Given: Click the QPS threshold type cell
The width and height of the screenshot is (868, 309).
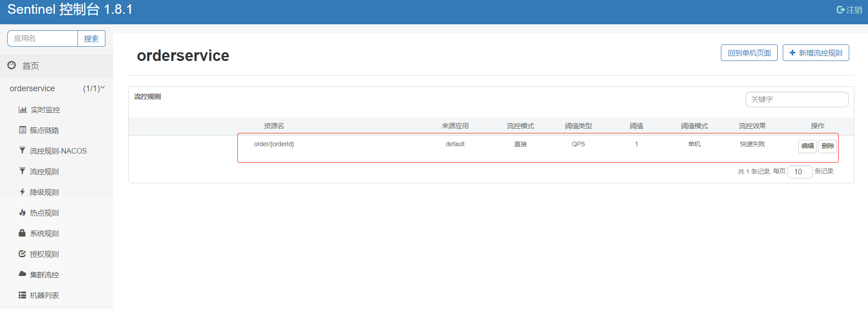Looking at the screenshot, I should [578, 144].
